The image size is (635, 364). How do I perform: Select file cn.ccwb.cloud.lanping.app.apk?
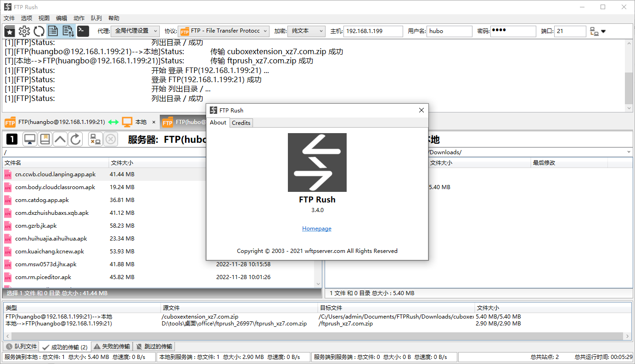click(55, 174)
